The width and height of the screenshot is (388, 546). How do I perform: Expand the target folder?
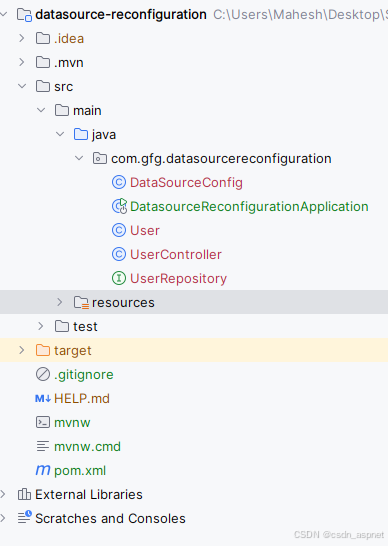[x=22, y=350]
